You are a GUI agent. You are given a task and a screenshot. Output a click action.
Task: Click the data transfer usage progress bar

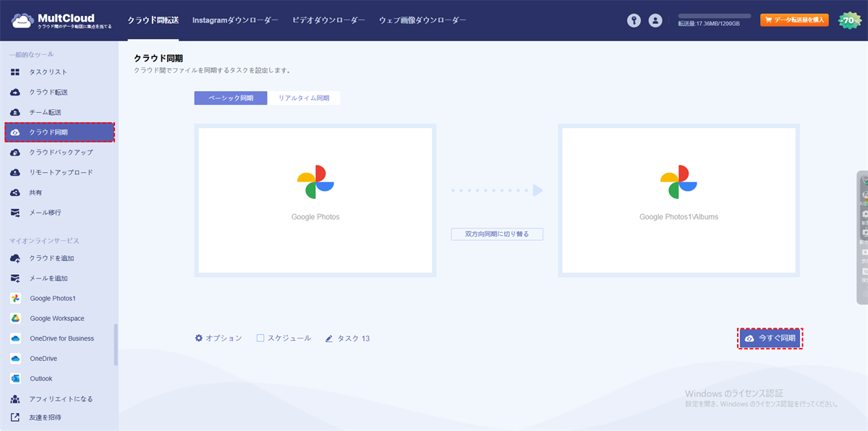pyautogui.click(x=714, y=15)
